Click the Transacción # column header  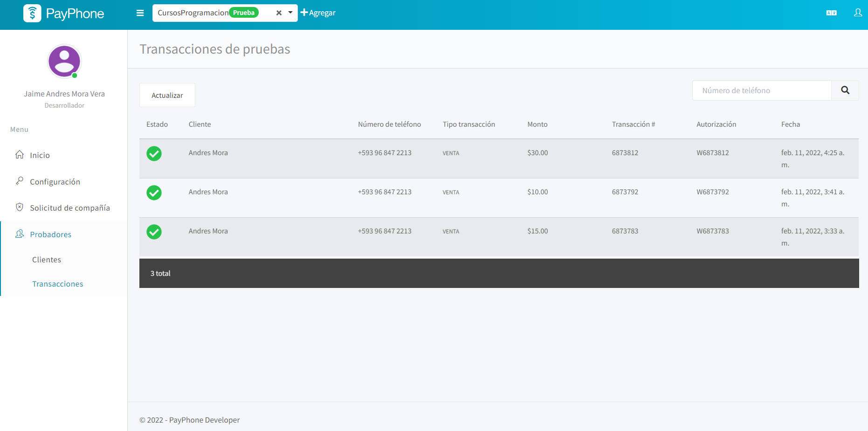634,124
